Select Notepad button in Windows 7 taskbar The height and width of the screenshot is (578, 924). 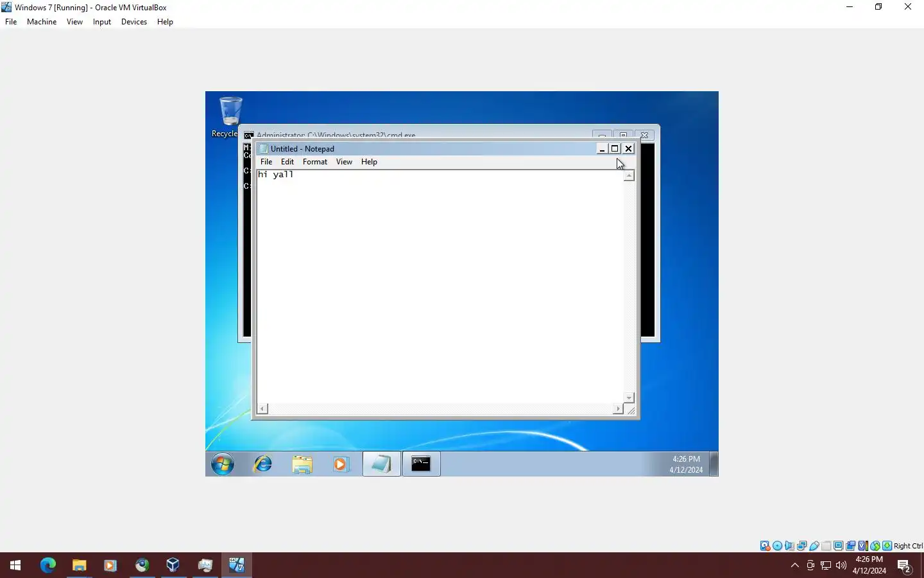click(x=381, y=464)
